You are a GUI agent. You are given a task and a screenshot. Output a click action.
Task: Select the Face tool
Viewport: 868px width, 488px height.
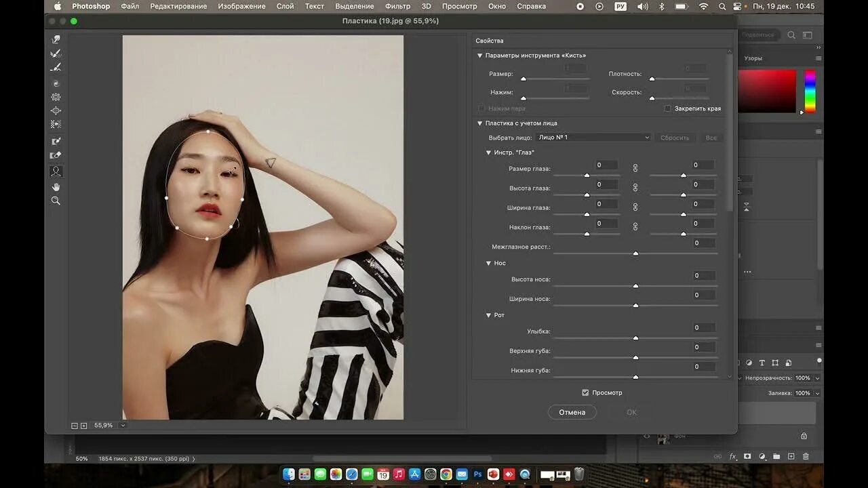pos(56,171)
